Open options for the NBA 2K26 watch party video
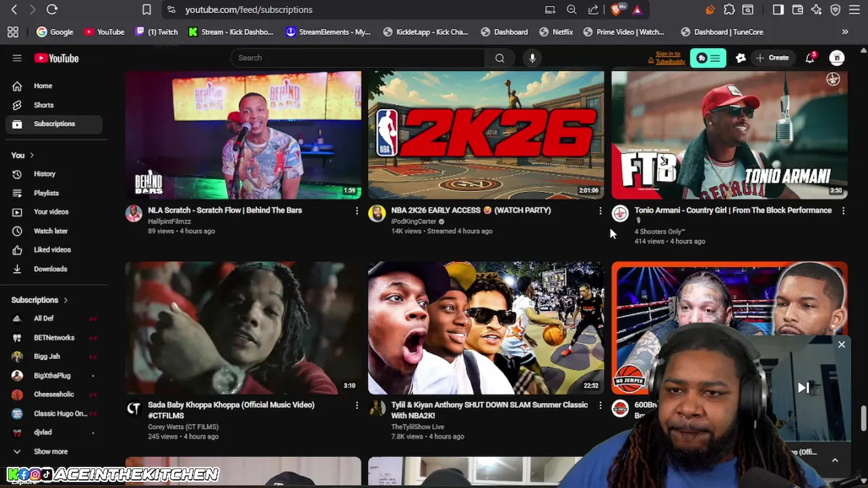The height and width of the screenshot is (488, 868). click(x=600, y=211)
